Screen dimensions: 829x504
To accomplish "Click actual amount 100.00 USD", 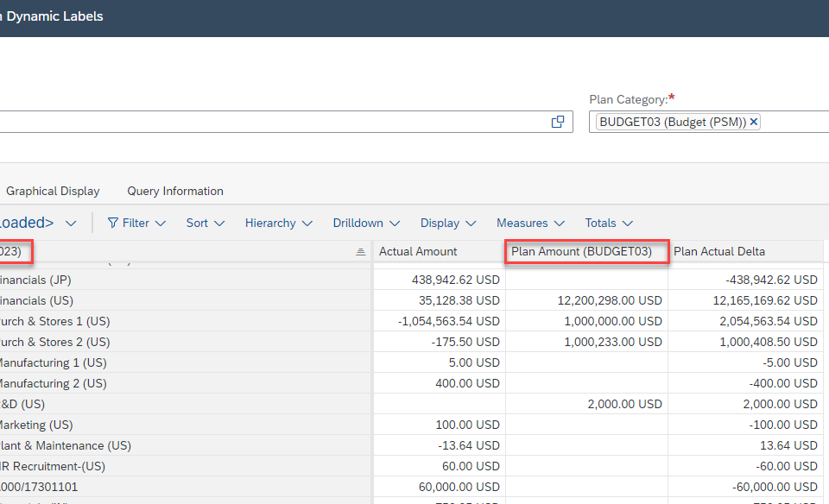I will tap(467, 425).
